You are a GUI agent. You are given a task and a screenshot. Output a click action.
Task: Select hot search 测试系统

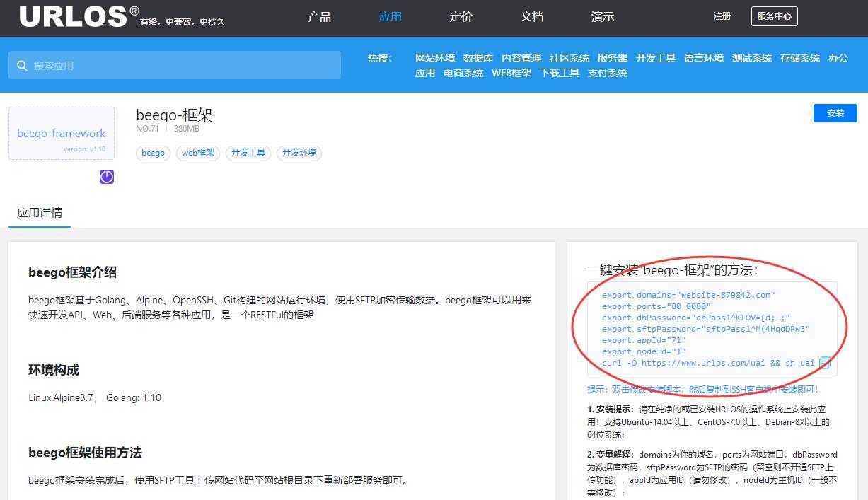tap(752, 58)
